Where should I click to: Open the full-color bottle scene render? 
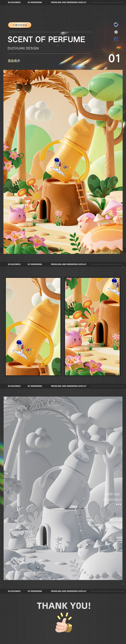pos(63,162)
